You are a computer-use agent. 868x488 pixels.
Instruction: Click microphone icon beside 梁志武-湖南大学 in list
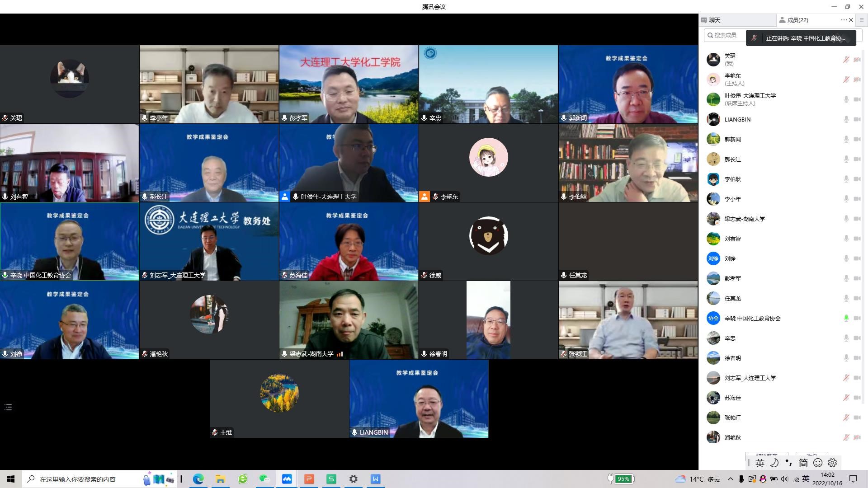[846, 219]
